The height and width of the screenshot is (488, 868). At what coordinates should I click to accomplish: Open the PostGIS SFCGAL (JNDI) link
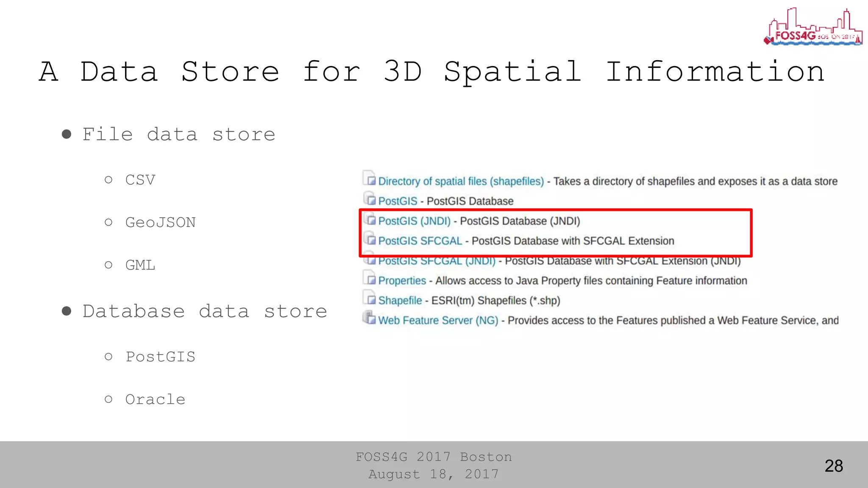point(437,261)
